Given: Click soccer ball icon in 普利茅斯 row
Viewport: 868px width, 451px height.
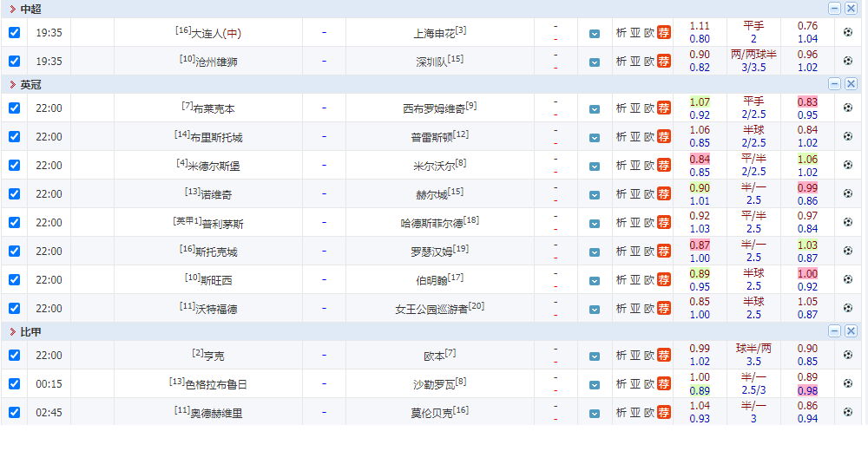Looking at the screenshot, I should pyautogui.click(x=847, y=222).
